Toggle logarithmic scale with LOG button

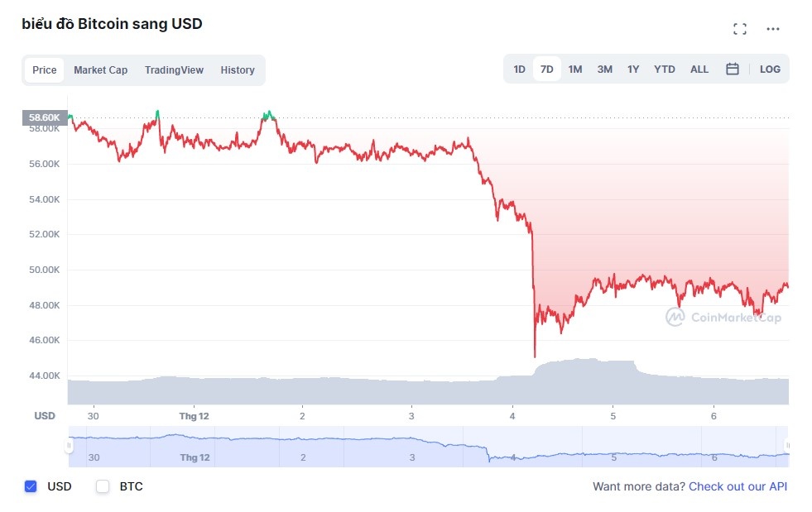click(x=770, y=69)
